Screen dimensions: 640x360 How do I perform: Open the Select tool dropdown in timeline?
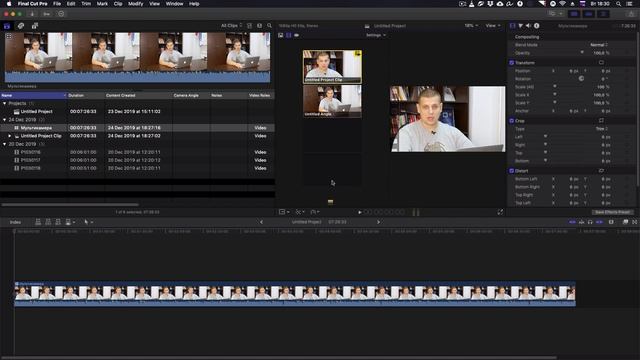[x=88, y=222]
